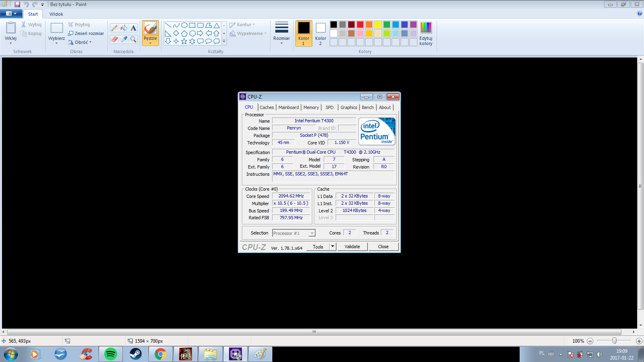Redo the undone action in Paint

[35, 4]
